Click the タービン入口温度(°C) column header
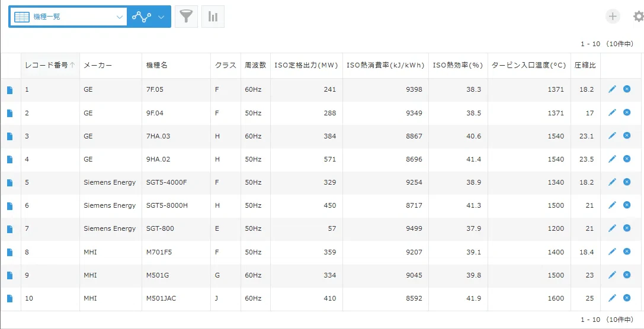644x329 pixels. [529, 65]
